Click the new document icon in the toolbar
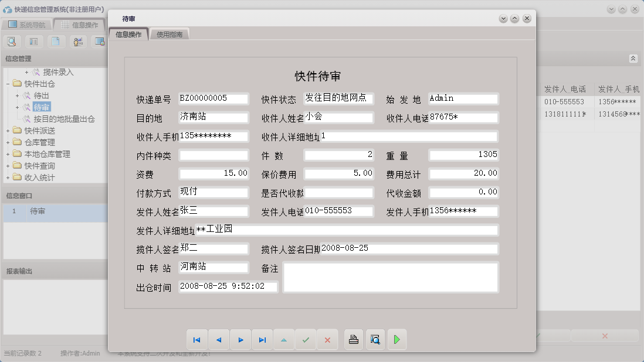644x362 pixels. 55,42
